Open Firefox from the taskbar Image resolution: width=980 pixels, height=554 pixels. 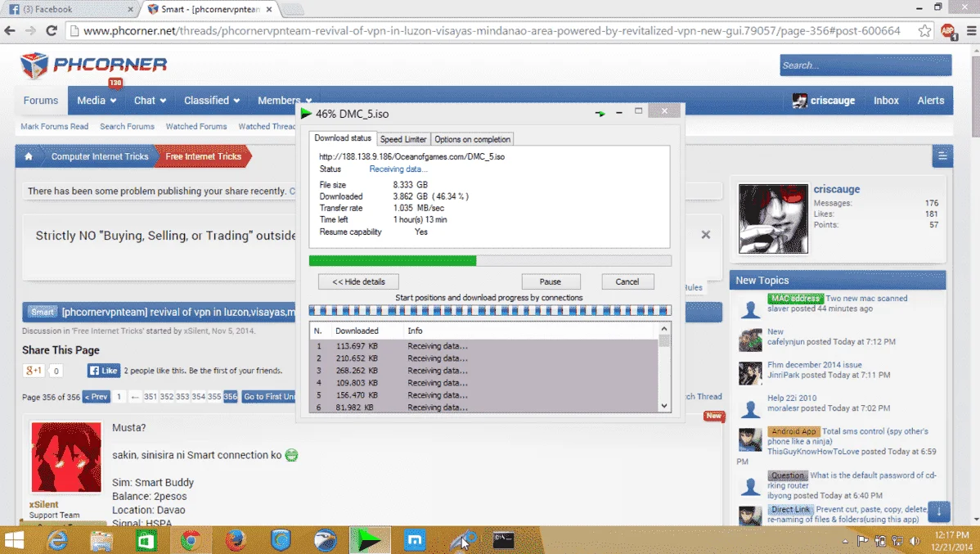click(236, 540)
